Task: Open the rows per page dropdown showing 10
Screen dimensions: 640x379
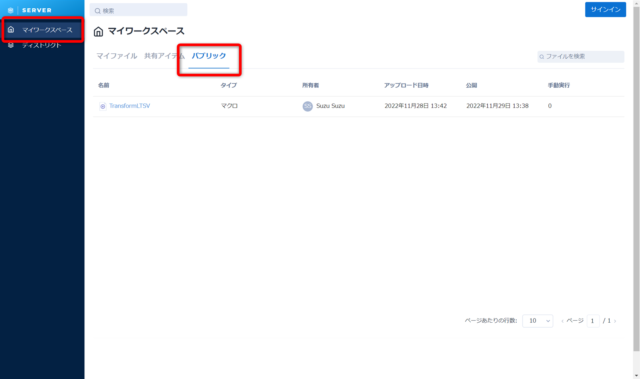Action: (x=538, y=321)
